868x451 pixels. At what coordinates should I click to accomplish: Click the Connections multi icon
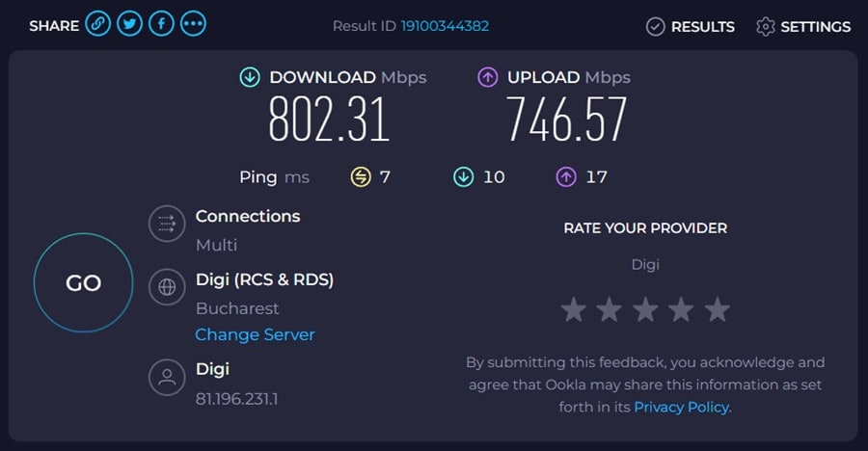(167, 225)
